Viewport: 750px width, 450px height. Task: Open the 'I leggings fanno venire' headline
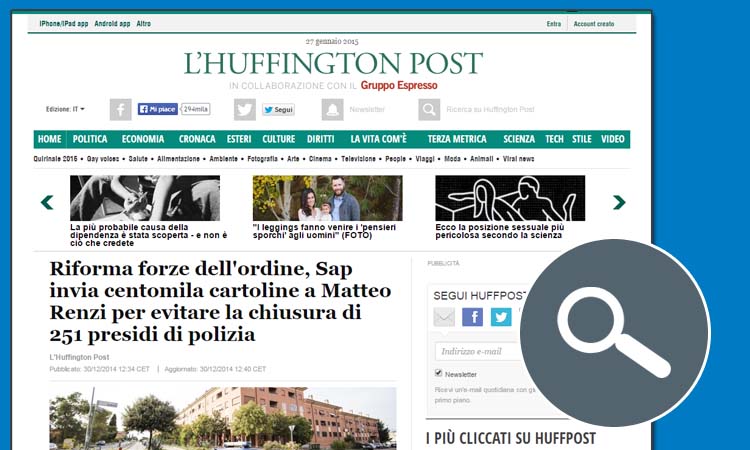coord(324,231)
